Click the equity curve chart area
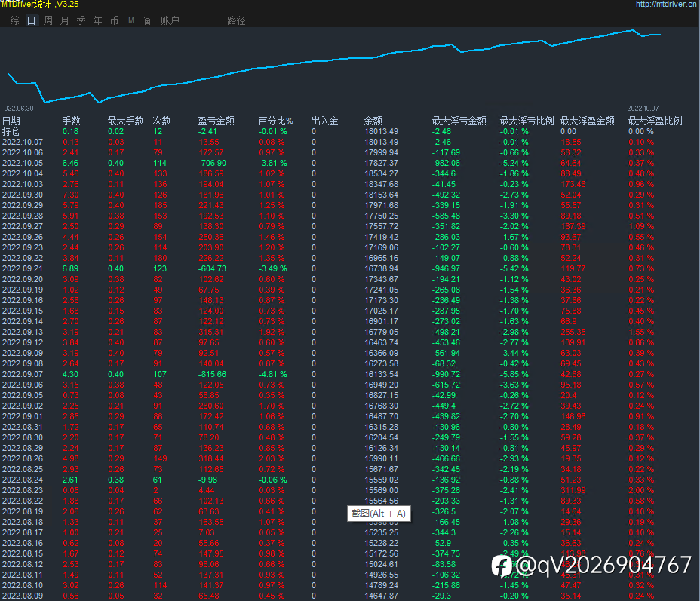 (333, 66)
